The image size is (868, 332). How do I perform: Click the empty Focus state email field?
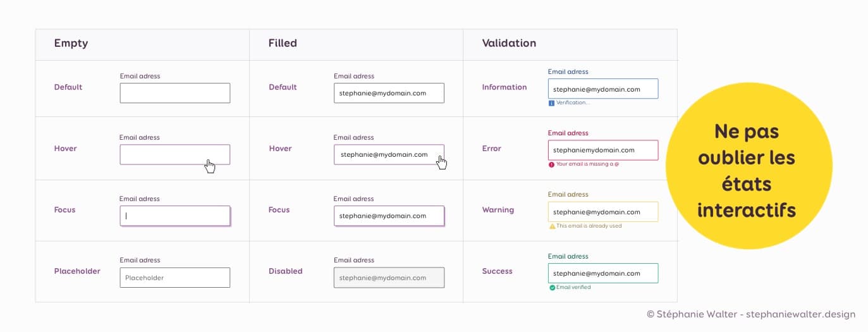[x=174, y=216]
